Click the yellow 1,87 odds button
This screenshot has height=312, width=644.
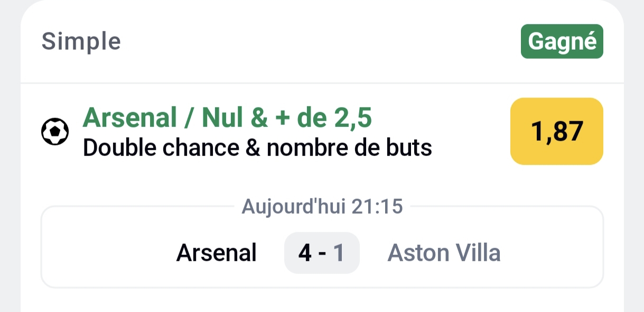point(556,132)
